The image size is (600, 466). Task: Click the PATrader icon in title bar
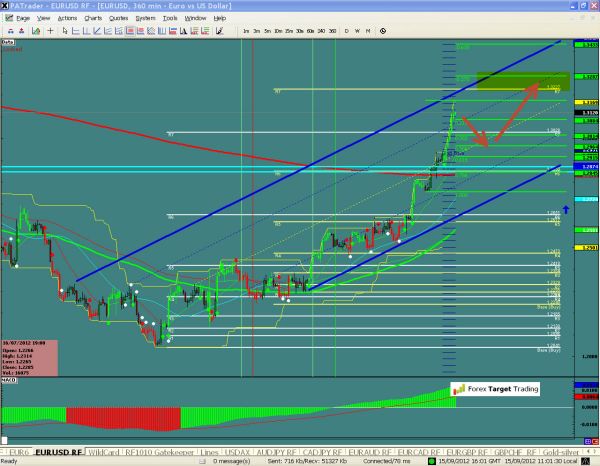(x=7, y=5)
